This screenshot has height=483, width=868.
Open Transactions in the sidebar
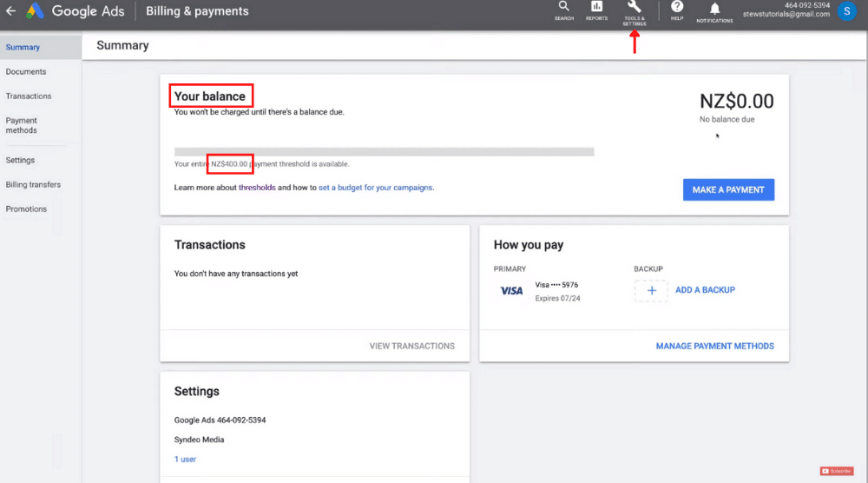pyautogui.click(x=29, y=96)
